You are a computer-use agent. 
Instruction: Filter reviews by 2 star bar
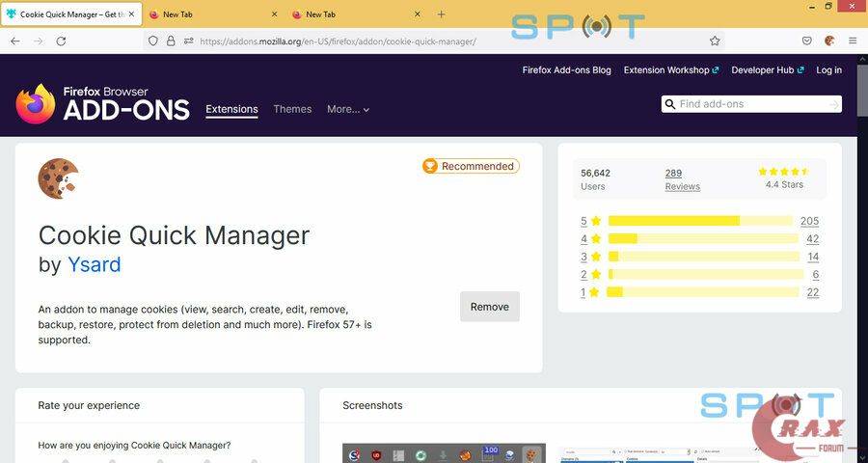(x=706, y=274)
